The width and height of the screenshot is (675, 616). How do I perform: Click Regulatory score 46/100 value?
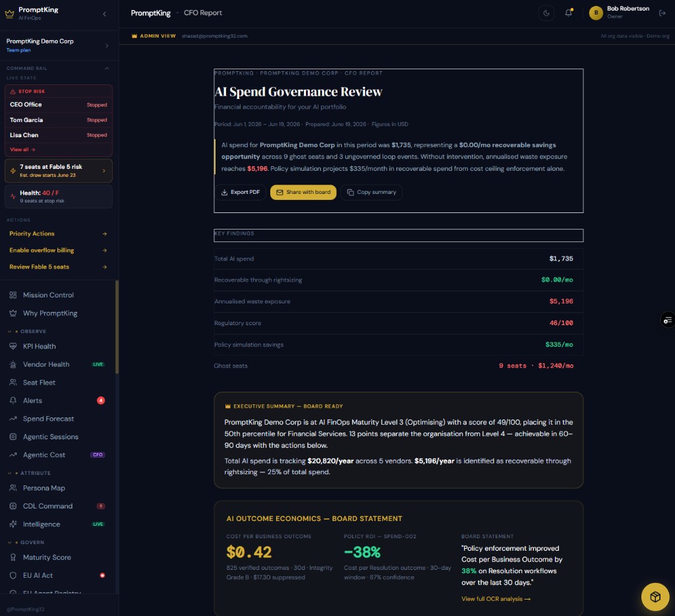point(561,323)
